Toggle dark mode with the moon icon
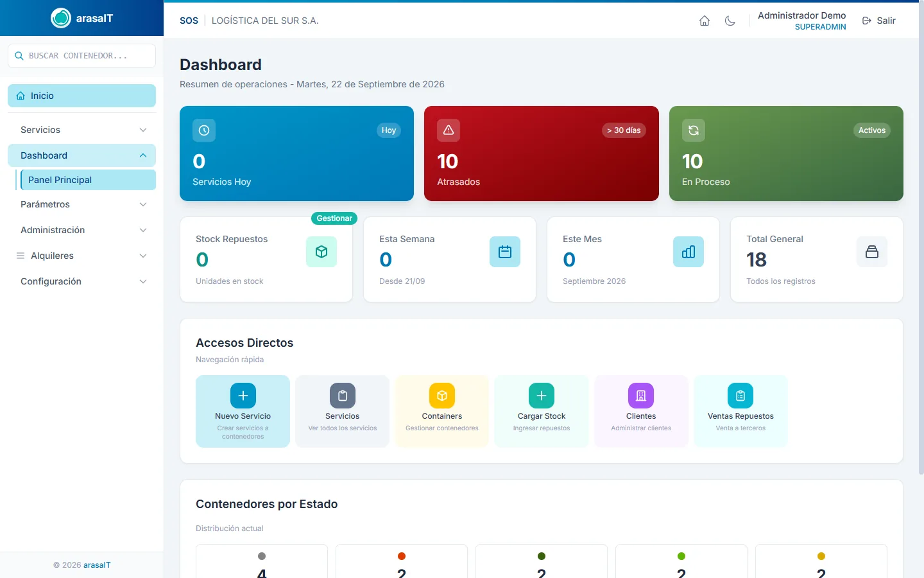This screenshot has width=924, height=578. coord(730,21)
